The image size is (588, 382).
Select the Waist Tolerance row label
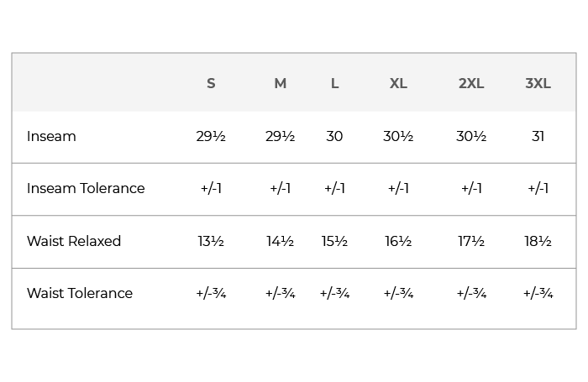click(x=80, y=293)
